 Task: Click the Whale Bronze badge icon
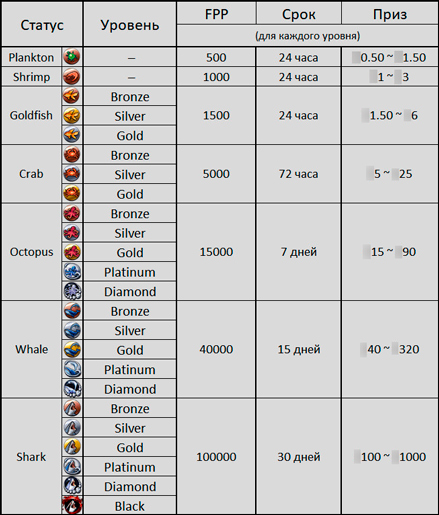pyautogui.click(x=72, y=311)
